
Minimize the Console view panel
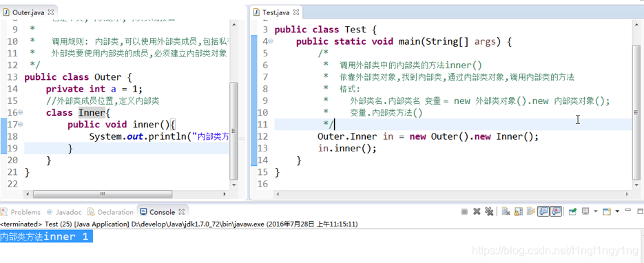[628, 210]
